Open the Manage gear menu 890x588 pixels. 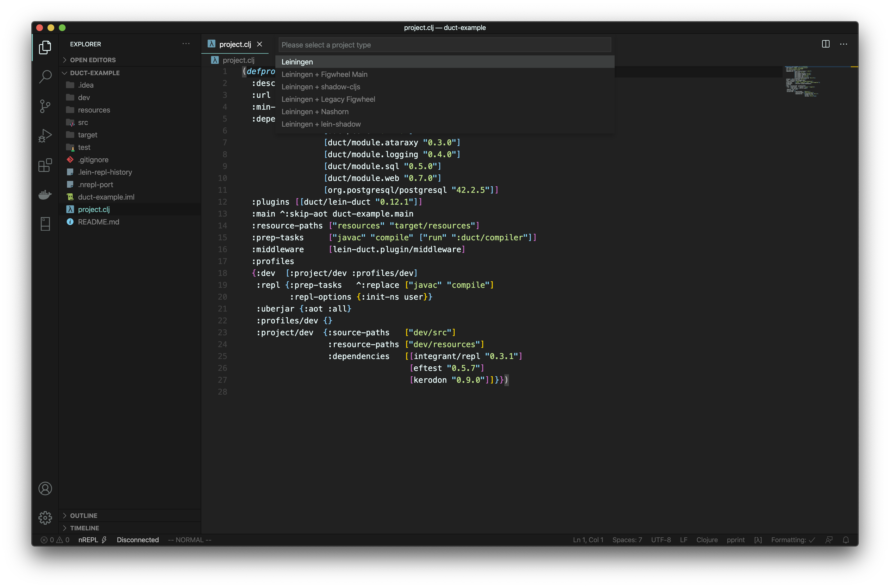pos(45,518)
